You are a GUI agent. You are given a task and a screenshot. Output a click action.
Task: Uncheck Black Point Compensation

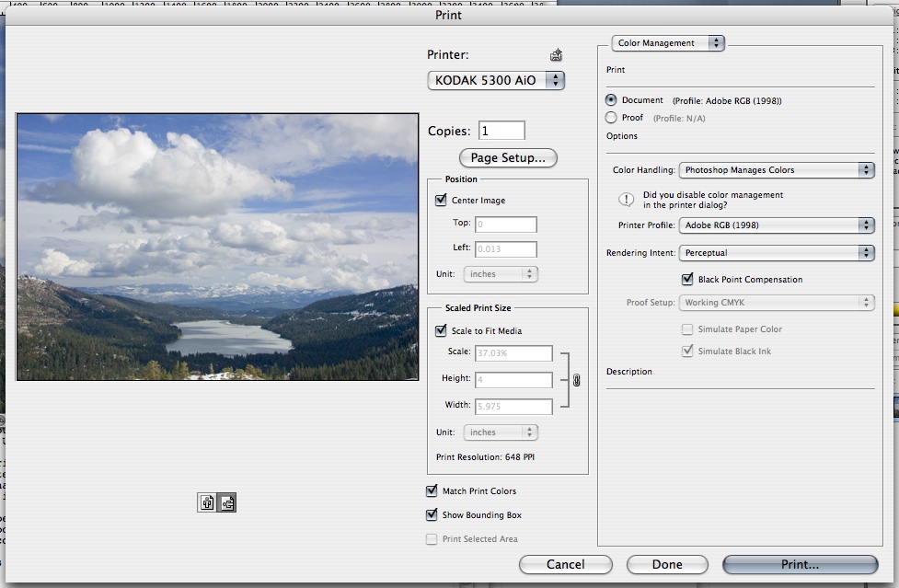[x=687, y=279]
